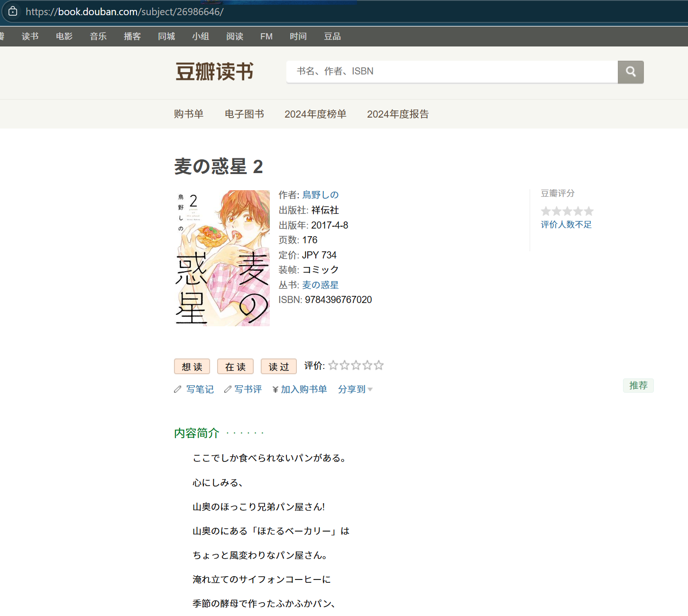Click the 内容简介 section heading

[x=197, y=433]
